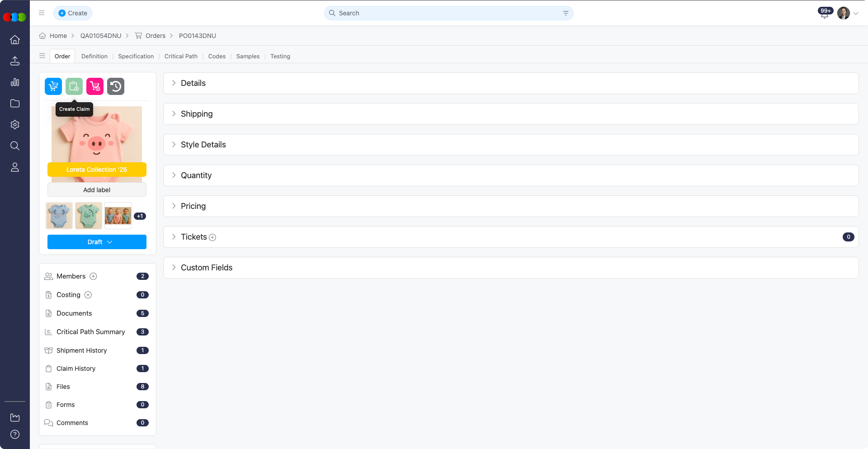Open the help icon in sidebar
This screenshot has width=868, height=449.
pyautogui.click(x=15, y=435)
